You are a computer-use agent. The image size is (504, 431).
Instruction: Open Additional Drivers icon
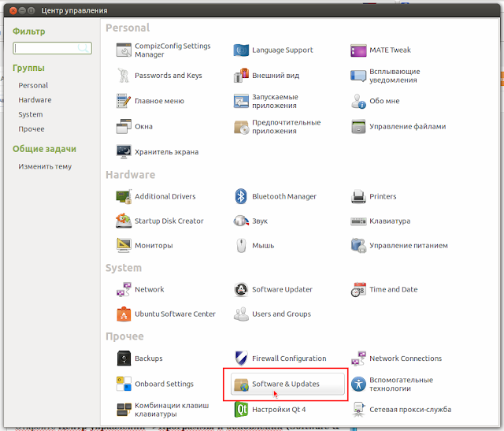[x=124, y=196]
